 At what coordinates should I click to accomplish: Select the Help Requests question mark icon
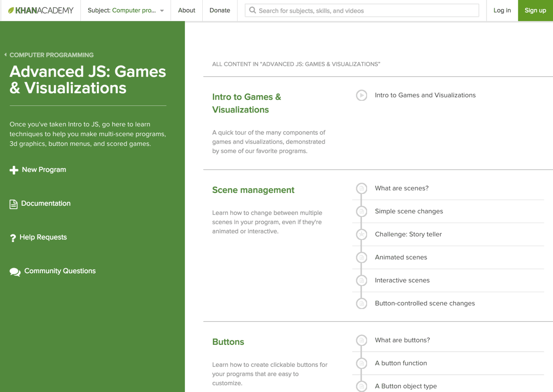point(13,238)
